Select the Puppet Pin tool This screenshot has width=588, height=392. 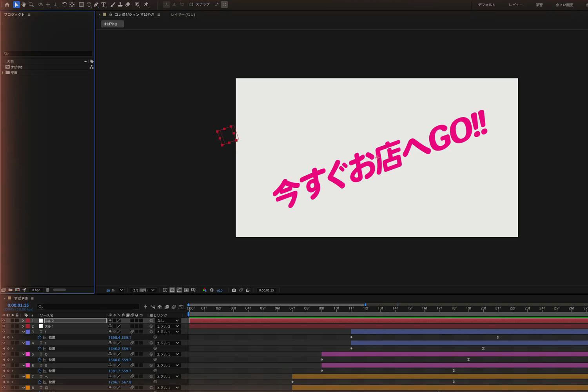(146, 5)
